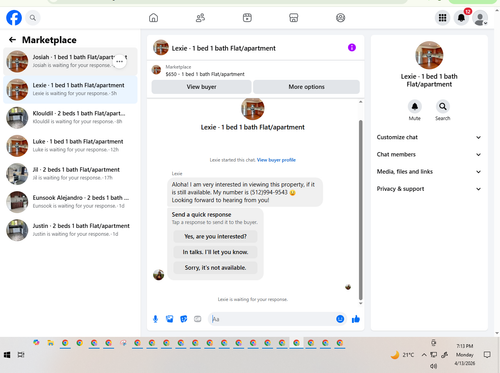Open Task View on the taskbar
Viewport: 500px width, 373px height.
tap(21, 355)
